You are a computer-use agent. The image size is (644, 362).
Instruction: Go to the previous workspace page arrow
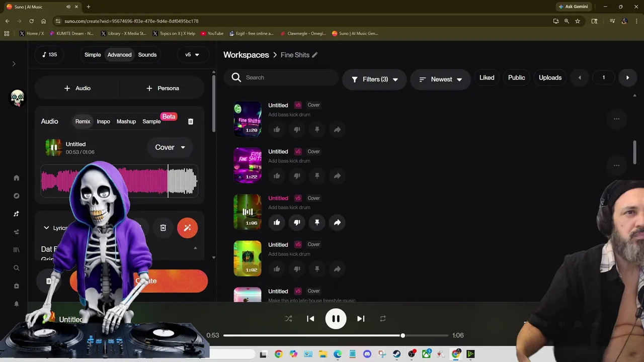point(580,77)
